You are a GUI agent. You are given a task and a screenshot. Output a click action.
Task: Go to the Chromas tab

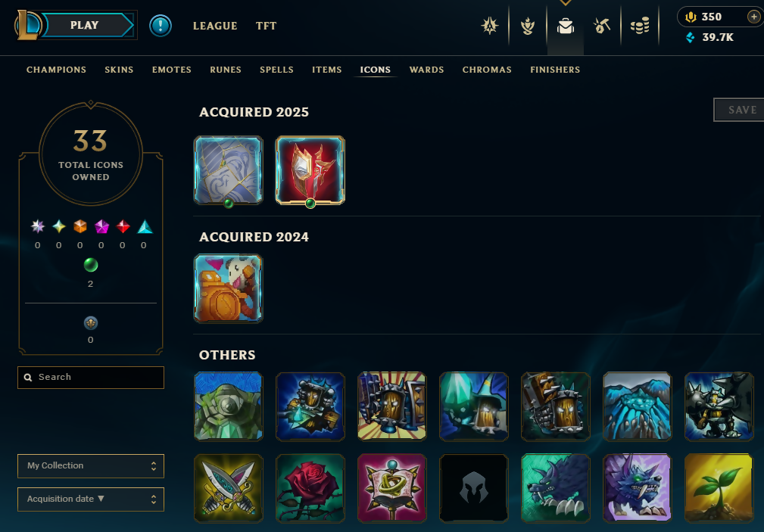(487, 70)
